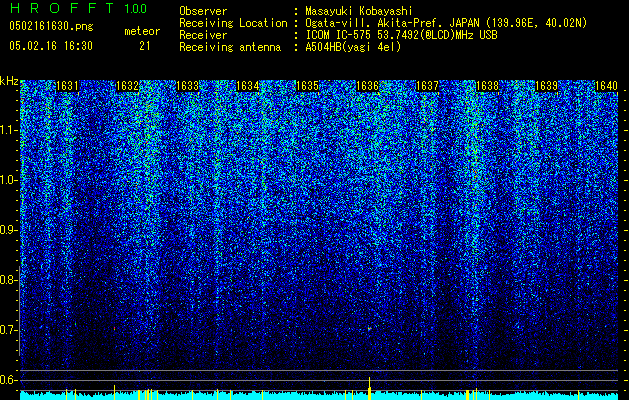The height and width of the screenshot is (400, 629).
Task: Click the date stamp 05.02.16 16:30
Action: click(51, 46)
